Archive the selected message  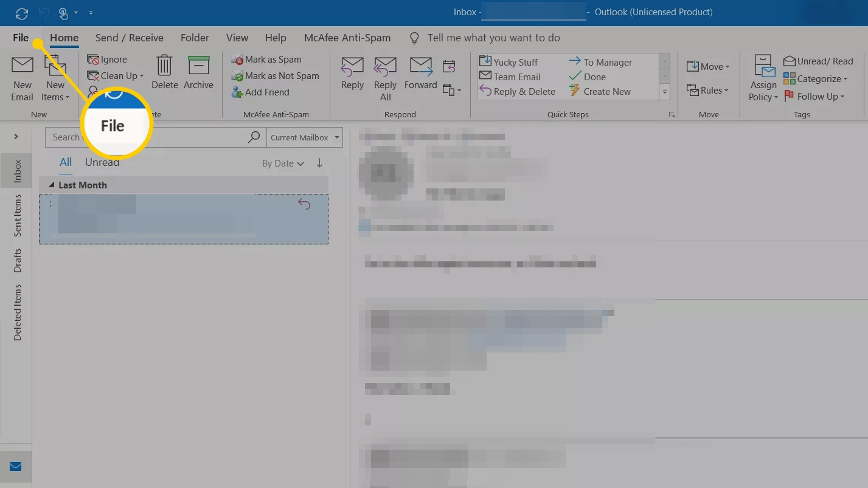(x=198, y=73)
